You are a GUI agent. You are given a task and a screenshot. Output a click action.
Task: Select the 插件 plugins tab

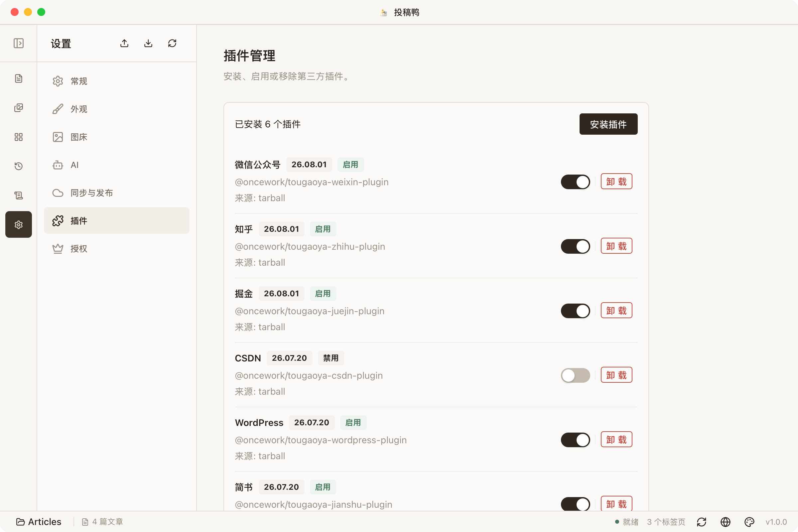pyautogui.click(x=117, y=220)
